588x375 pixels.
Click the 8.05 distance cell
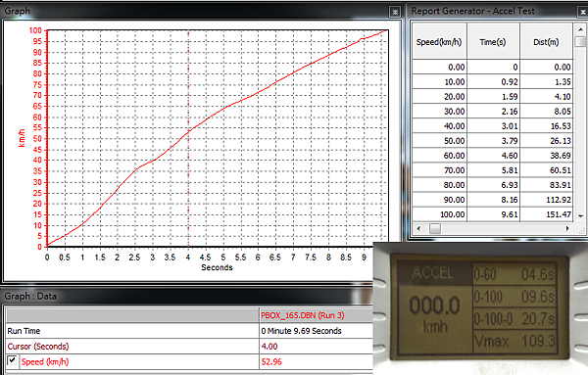coord(547,112)
